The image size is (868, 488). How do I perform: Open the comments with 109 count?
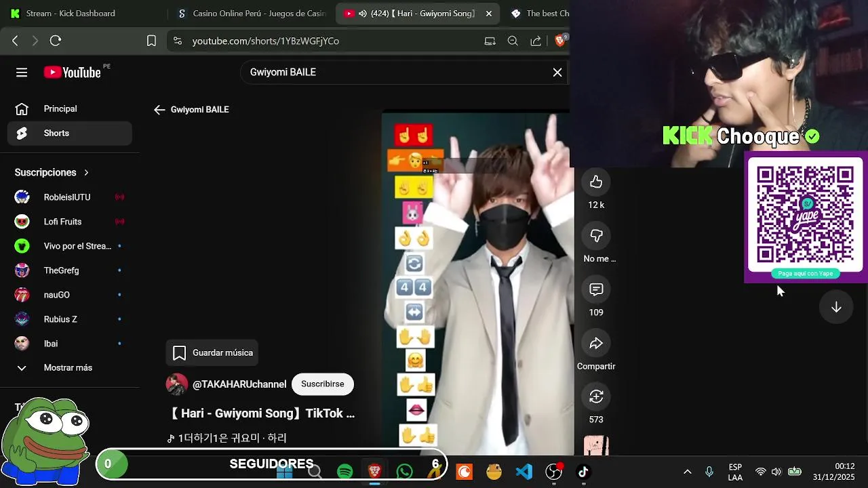tap(596, 289)
